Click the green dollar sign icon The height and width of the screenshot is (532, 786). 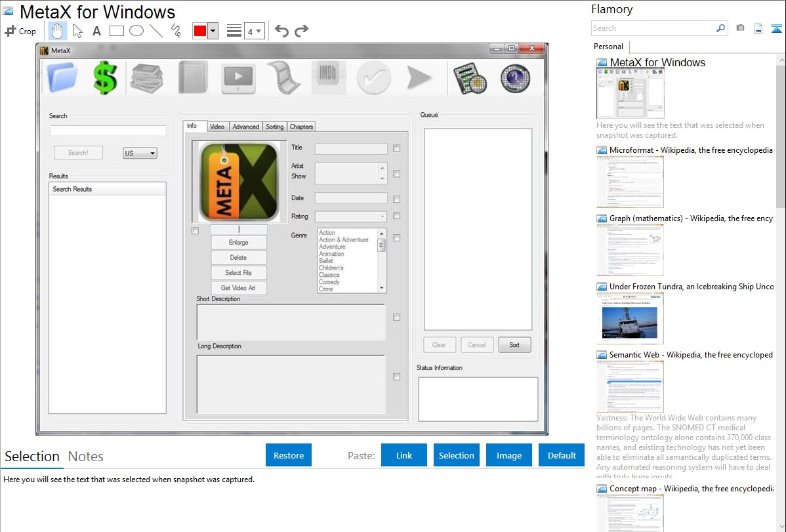point(105,77)
